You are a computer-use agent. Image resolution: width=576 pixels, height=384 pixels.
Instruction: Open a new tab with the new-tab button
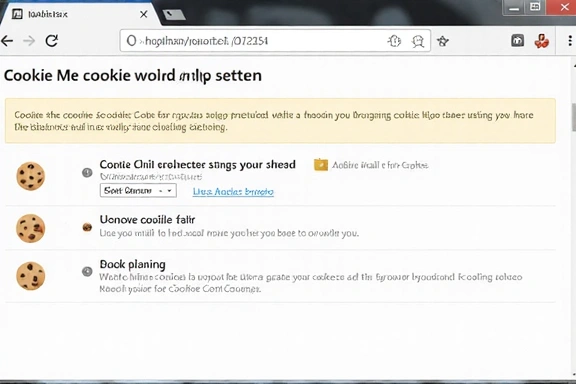174,15
